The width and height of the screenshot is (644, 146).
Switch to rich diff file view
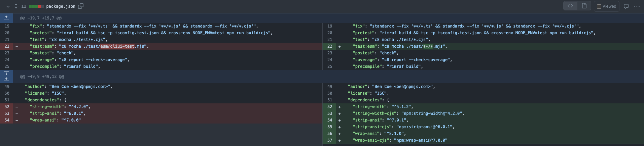(x=584, y=6)
